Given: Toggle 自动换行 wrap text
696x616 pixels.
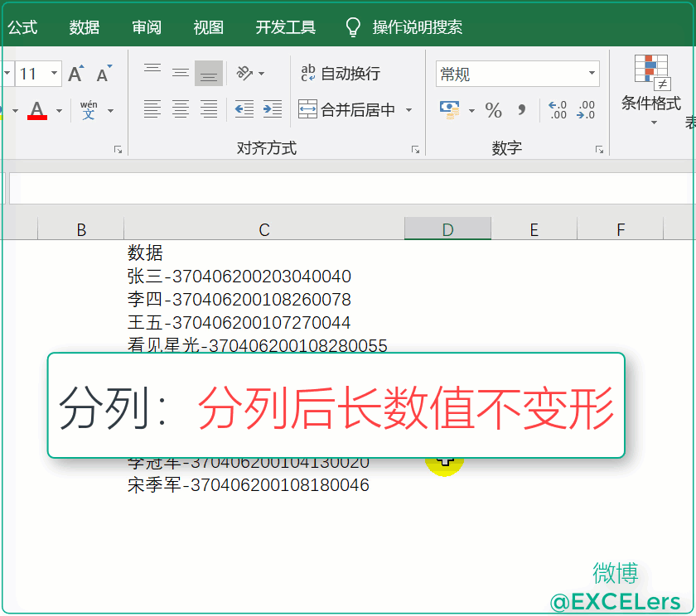Looking at the screenshot, I should 341,74.
